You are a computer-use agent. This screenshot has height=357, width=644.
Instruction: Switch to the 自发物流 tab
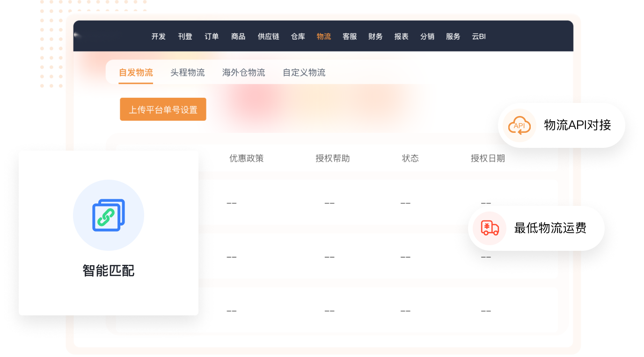click(136, 73)
